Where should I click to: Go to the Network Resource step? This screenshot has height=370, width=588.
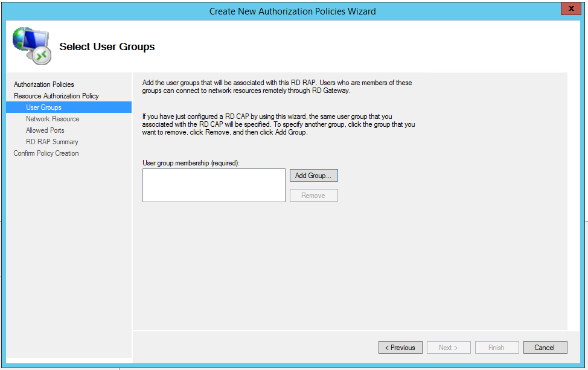(x=53, y=119)
